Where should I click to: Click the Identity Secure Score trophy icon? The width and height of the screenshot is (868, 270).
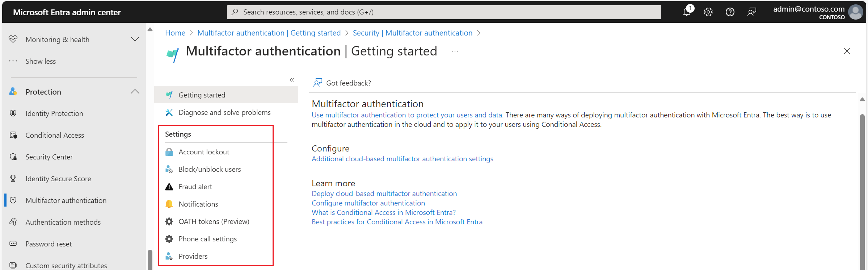pyautogui.click(x=13, y=178)
